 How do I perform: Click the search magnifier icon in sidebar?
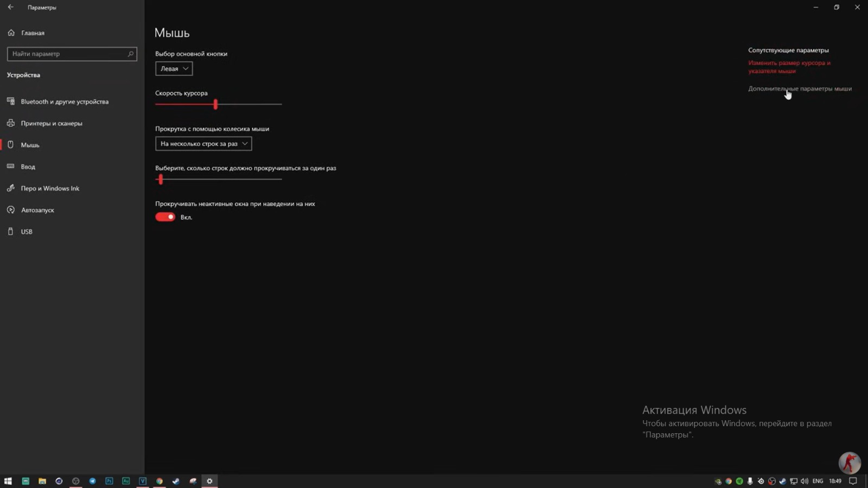(130, 54)
